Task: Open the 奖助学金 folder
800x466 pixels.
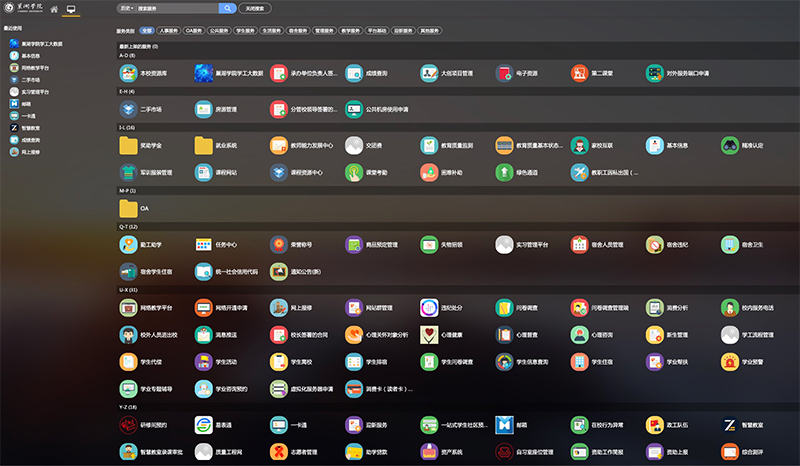Action: click(128, 145)
